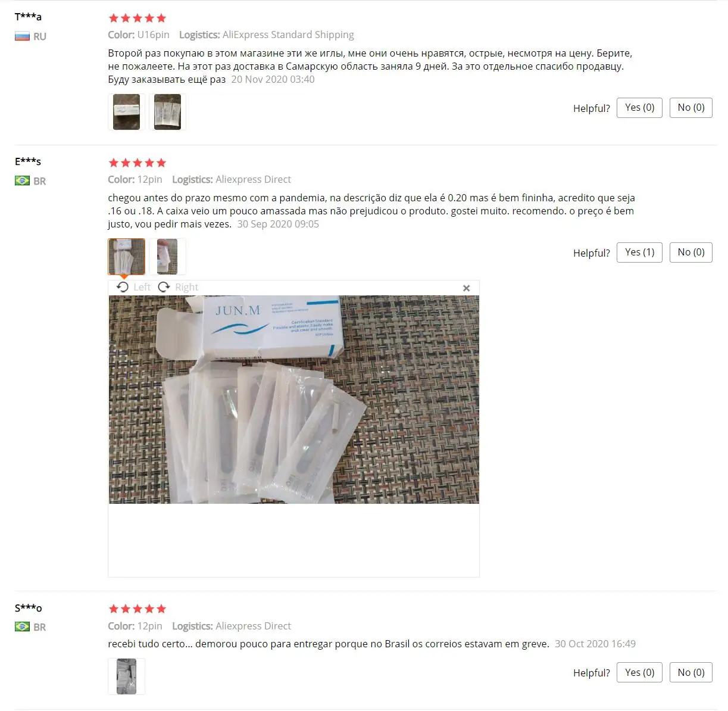Rotate review image right
The width and height of the screenshot is (728, 711).
[x=178, y=287]
